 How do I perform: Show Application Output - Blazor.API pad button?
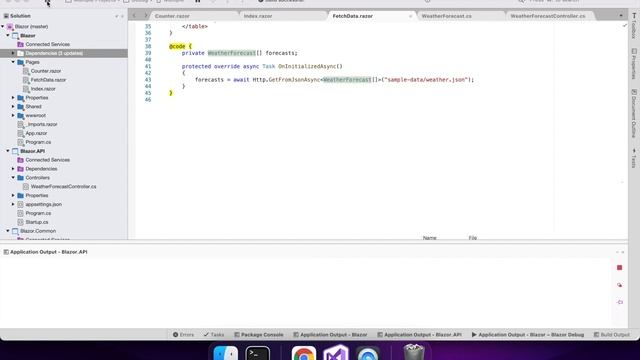pyautogui.click(x=419, y=335)
